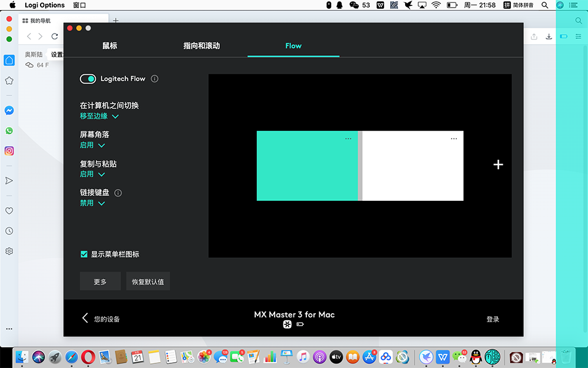Expand 复制与粘贴 启用 dropdown
Viewport: 588px width, 368px height.
click(92, 174)
